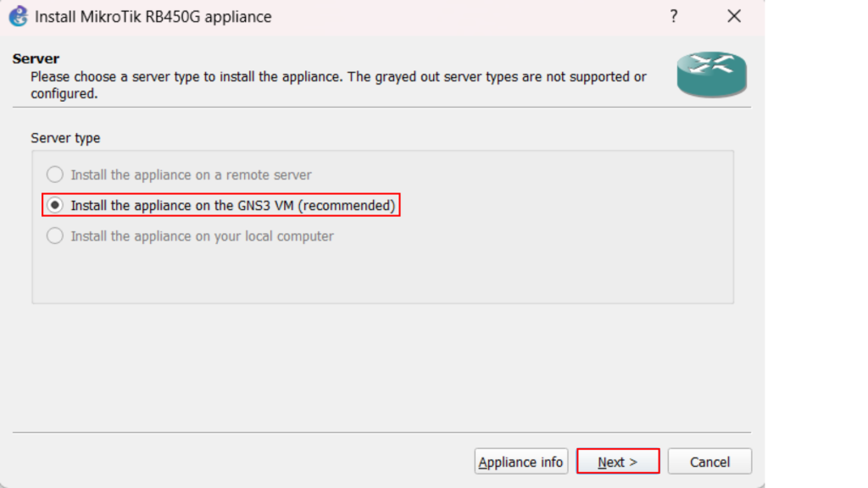Click 'Install the appliance on your local computer' text
This screenshot has width=868, height=488.
pos(202,236)
